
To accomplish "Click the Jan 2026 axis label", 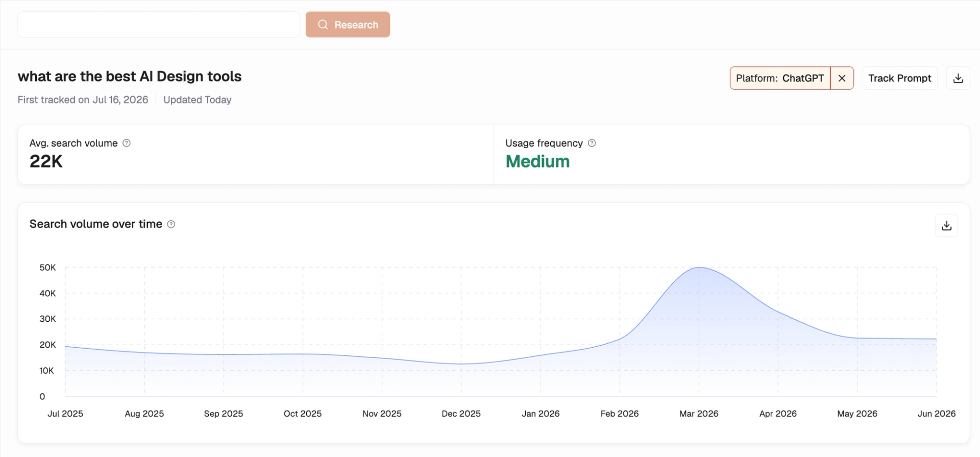I will point(541,414).
